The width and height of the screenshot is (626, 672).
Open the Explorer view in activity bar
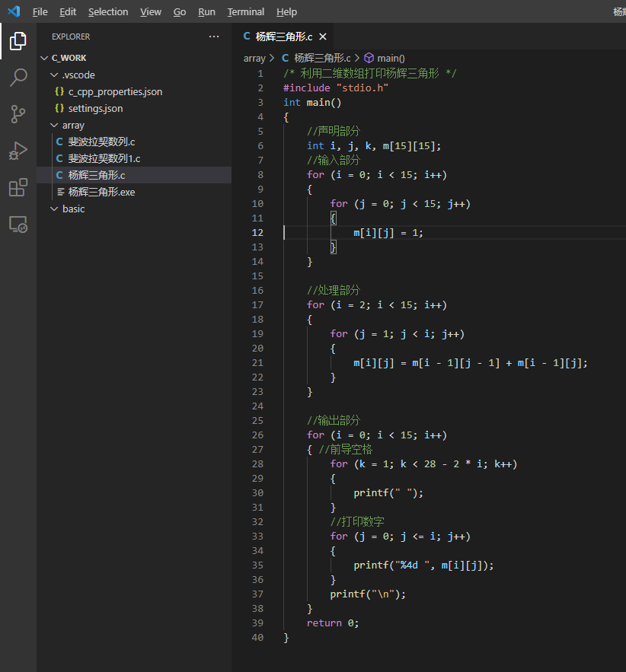(18, 41)
